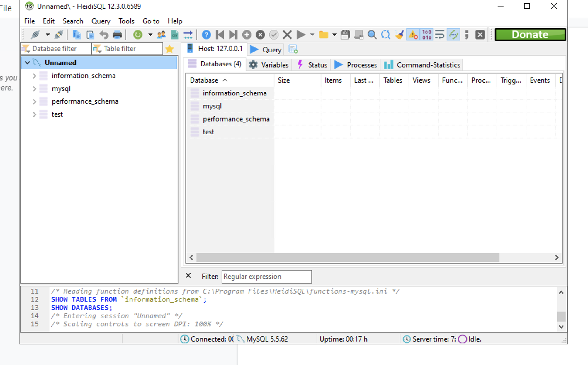Refresh the database list
This screenshot has height=365, width=588.
point(137,34)
